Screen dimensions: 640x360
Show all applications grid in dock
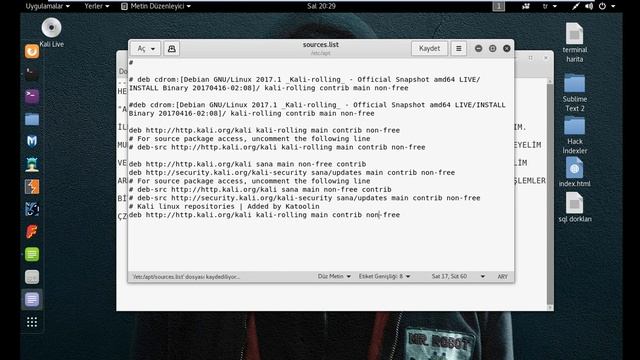pos(32,322)
